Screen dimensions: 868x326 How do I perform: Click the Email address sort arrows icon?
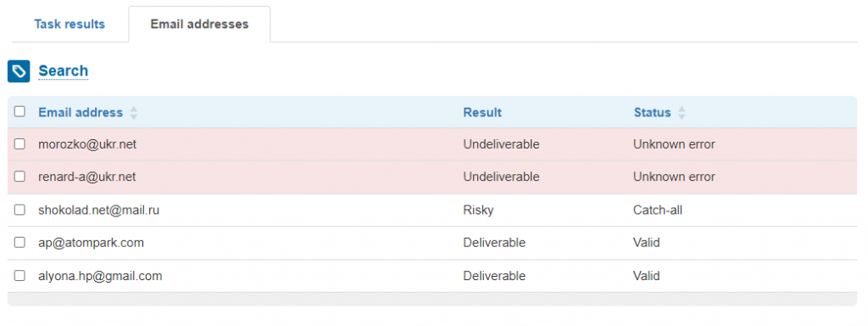point(133,113)
